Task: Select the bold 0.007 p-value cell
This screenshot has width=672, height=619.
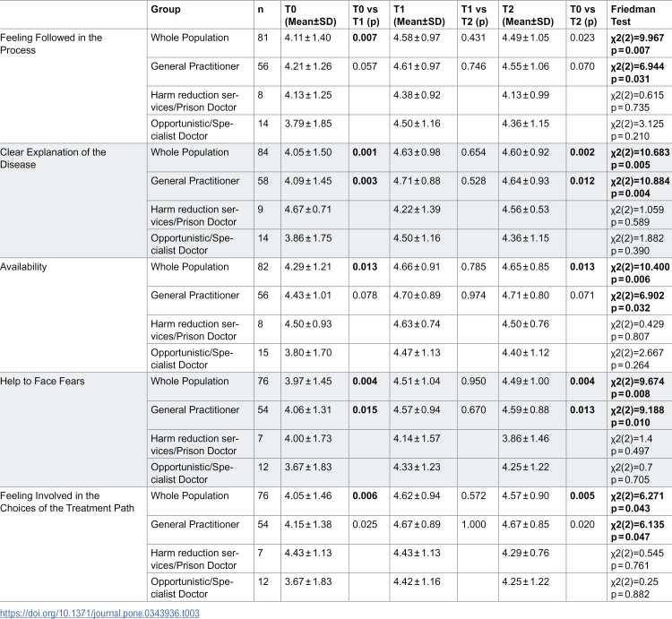Action: tap(365, 38)
